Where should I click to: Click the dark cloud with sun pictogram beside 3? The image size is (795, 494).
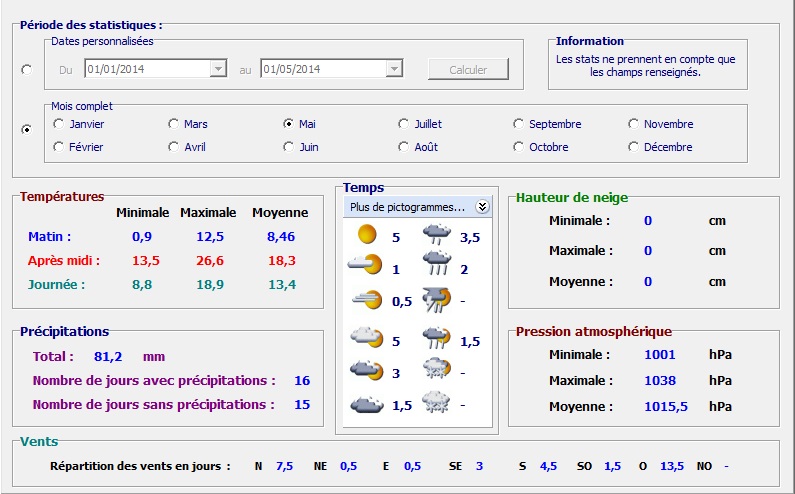(x=367, y=371)
